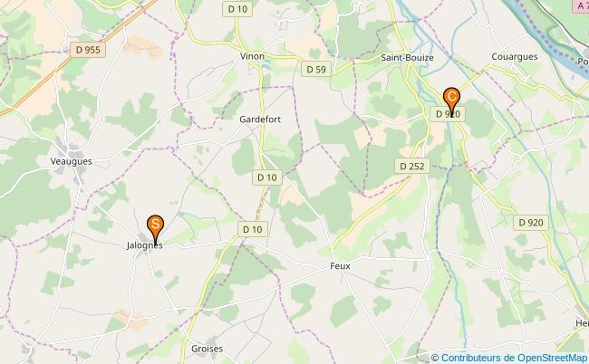Select the Feux village label
Image resolution: width=589 pixels, height=364 pixels.
pyautogui.click(x=340, y=266)
